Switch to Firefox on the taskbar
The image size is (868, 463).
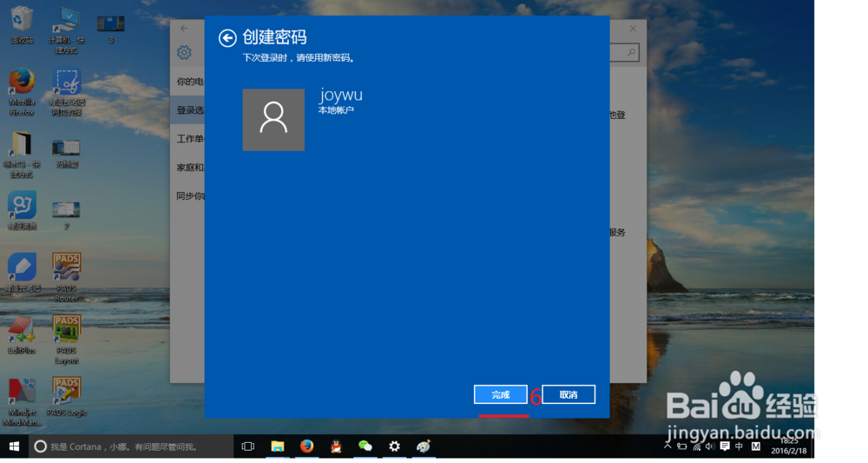(x=306, y=446)
